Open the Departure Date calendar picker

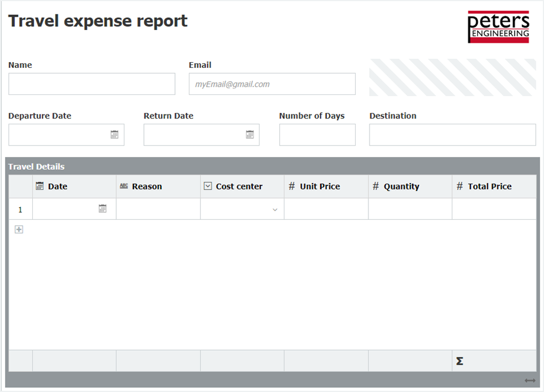(115, 135)
